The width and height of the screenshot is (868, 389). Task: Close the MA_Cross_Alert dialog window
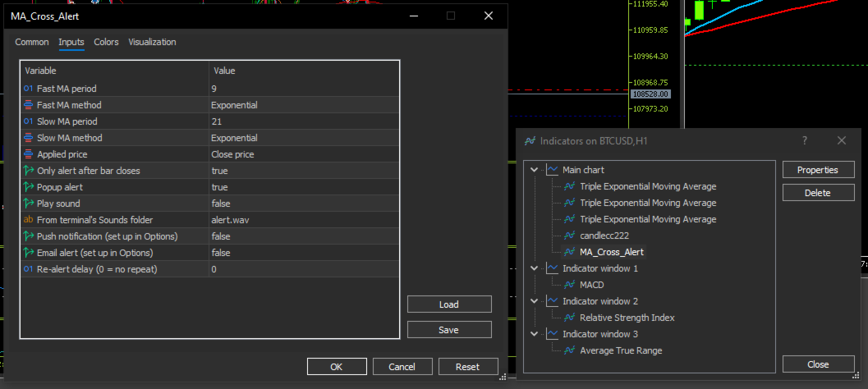coord(489,16)
